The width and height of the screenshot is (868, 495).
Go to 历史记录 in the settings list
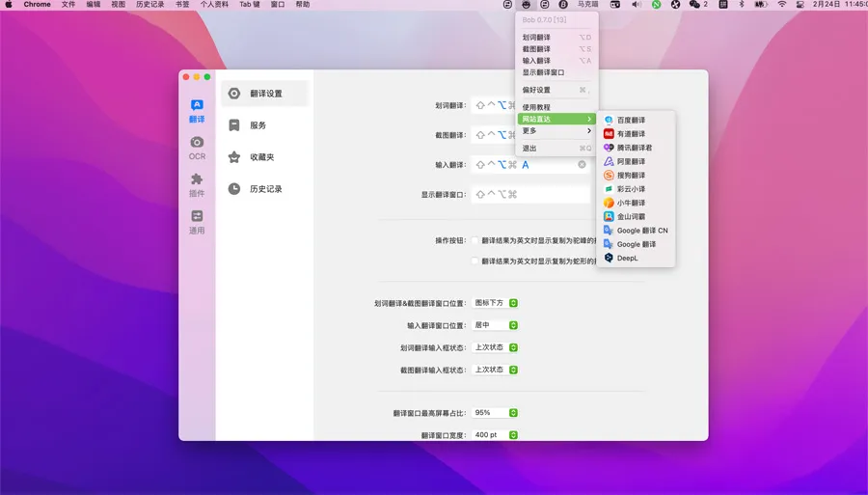pos(265,189)
